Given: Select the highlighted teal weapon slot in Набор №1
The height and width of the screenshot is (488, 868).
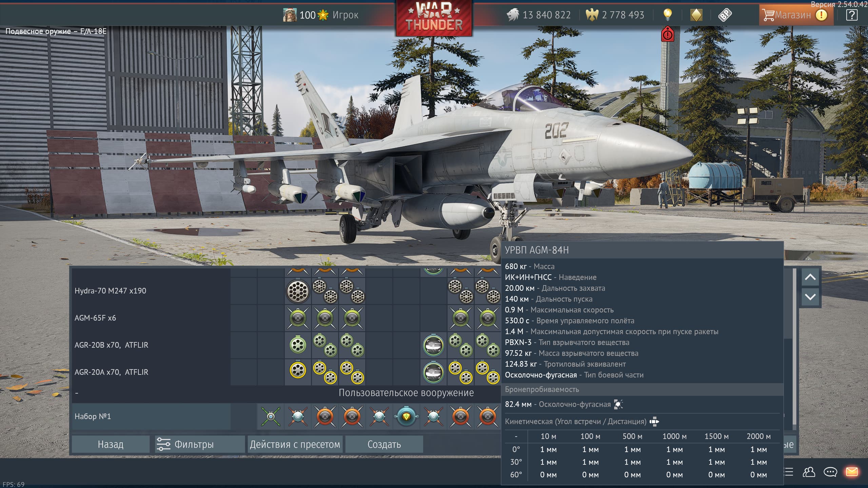Looking at the screenshot, I should point(406,416).
